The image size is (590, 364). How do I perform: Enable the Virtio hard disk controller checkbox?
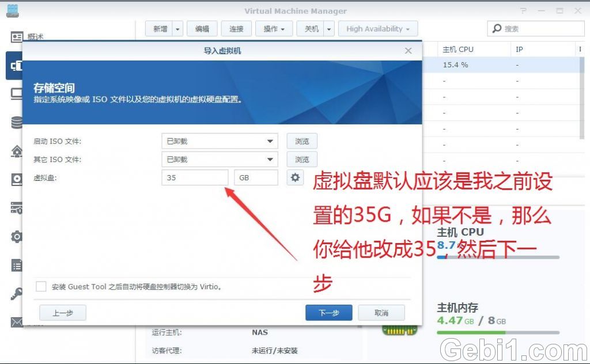pos(41,286)
